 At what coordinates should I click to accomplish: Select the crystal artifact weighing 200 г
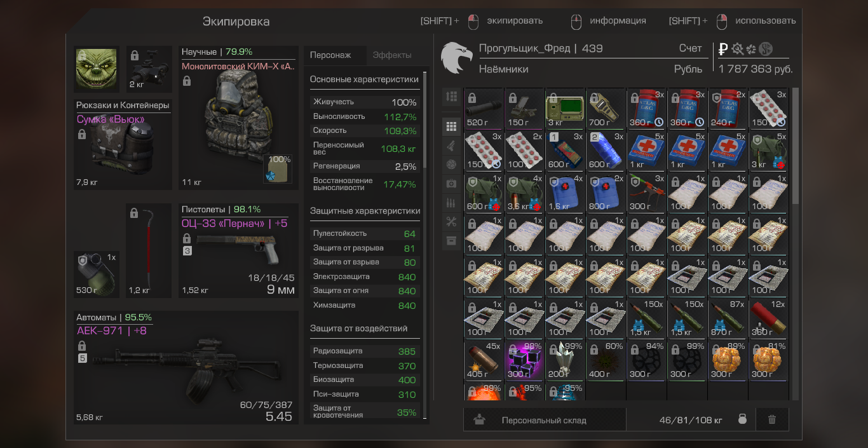coord(565,360)
